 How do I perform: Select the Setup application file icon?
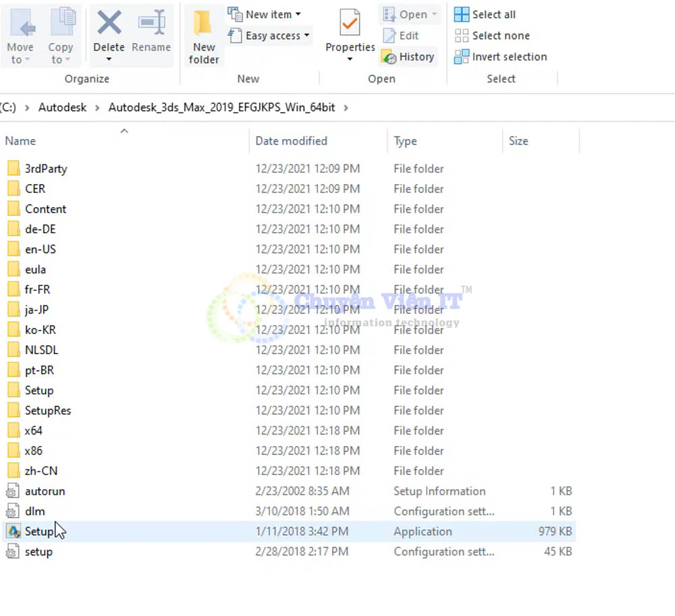13,532
